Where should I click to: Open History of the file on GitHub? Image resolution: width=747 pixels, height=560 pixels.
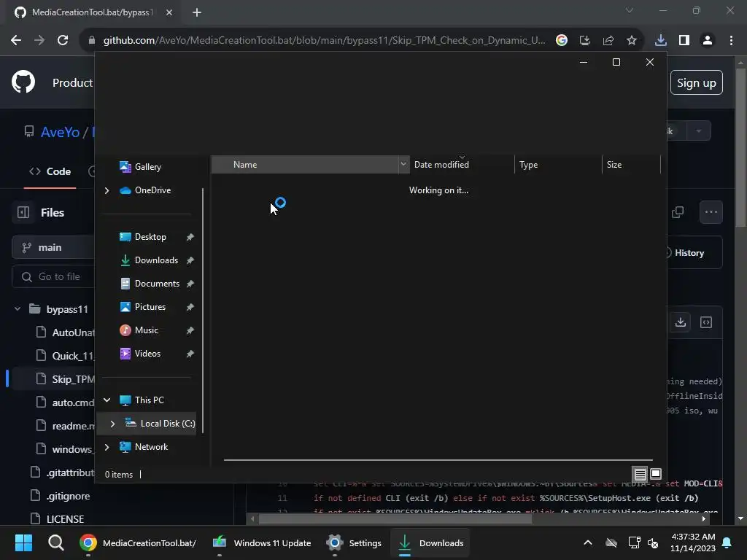click(x=689, y=253)
